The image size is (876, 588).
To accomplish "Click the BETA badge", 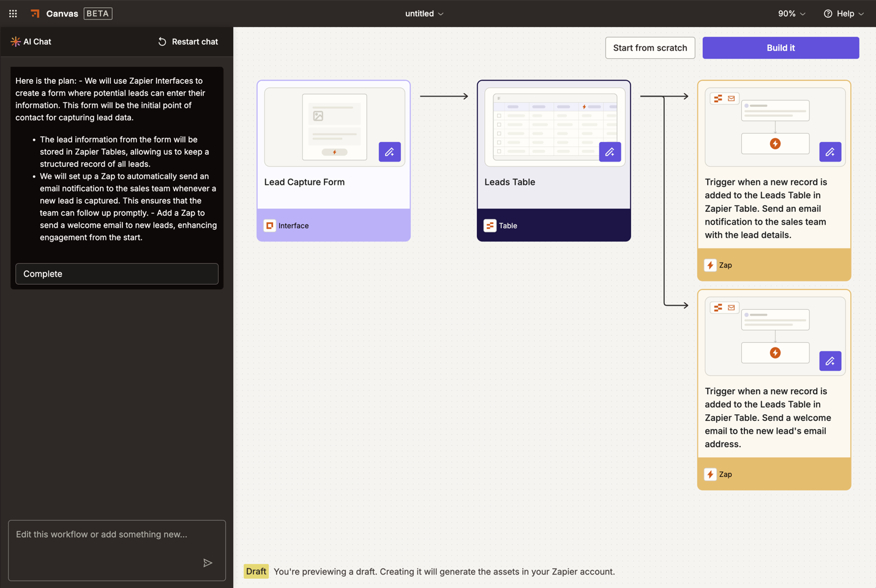I will click(98, 13).
